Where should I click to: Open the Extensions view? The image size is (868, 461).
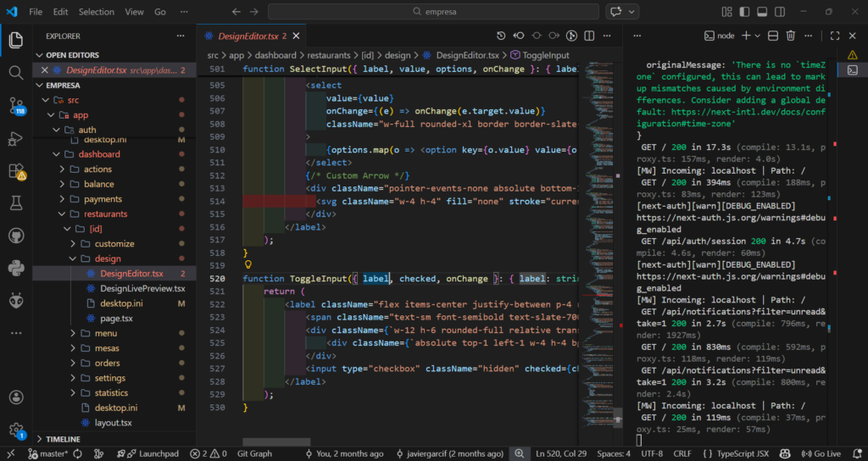(x=15, y=171)
